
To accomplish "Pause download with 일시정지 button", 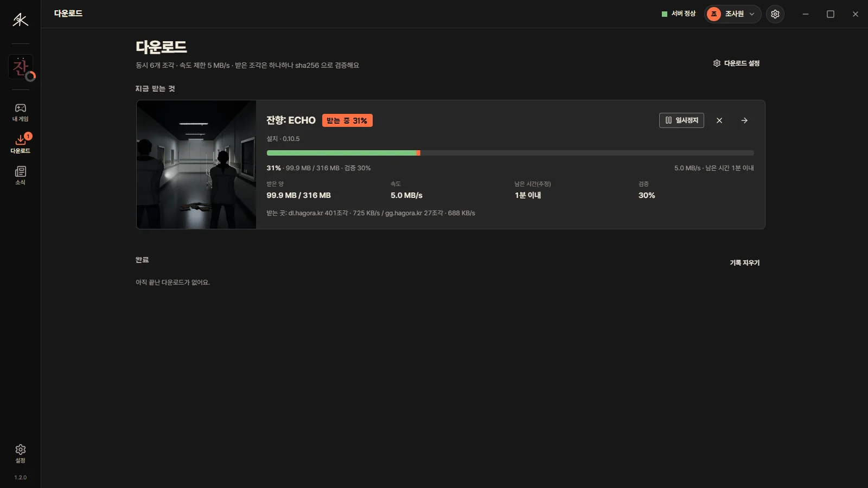I will click(681, 120).
